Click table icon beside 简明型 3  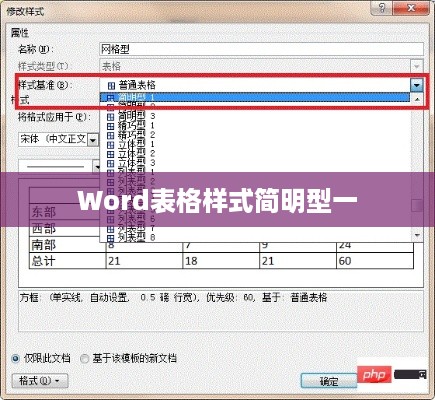[111, 117]
